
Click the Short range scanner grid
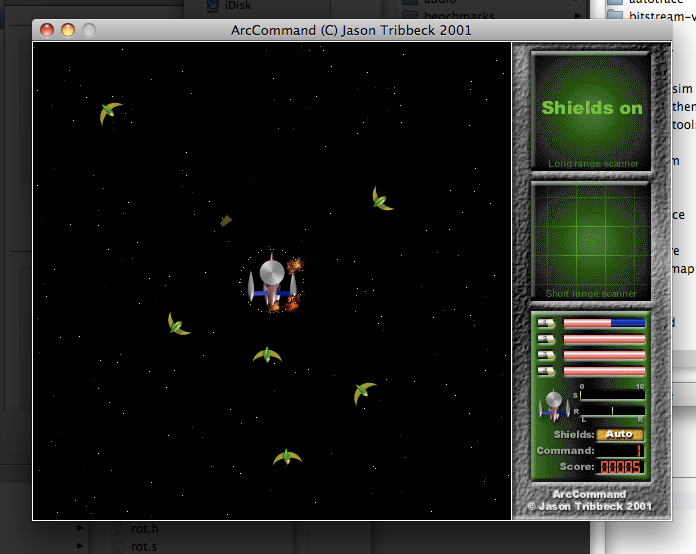pos(592,240)
